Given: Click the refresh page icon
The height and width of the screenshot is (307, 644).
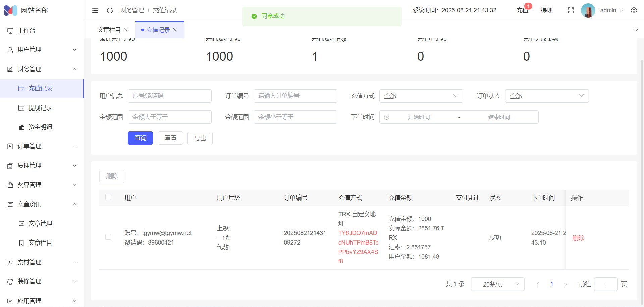Looking at the screenshot, I should [x=110, y=11].
